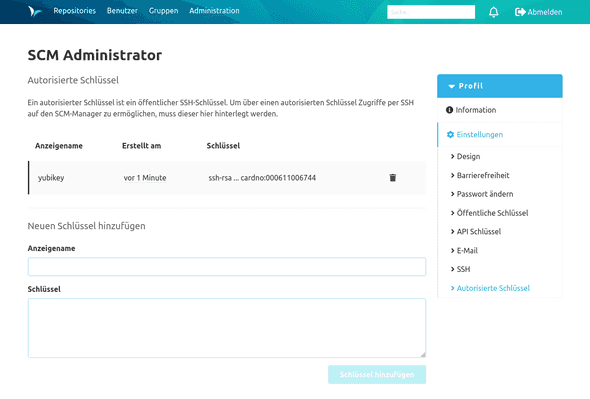Click the Information info icon
The height and width of the screenshot is (399, 590).
pos(449,110)
